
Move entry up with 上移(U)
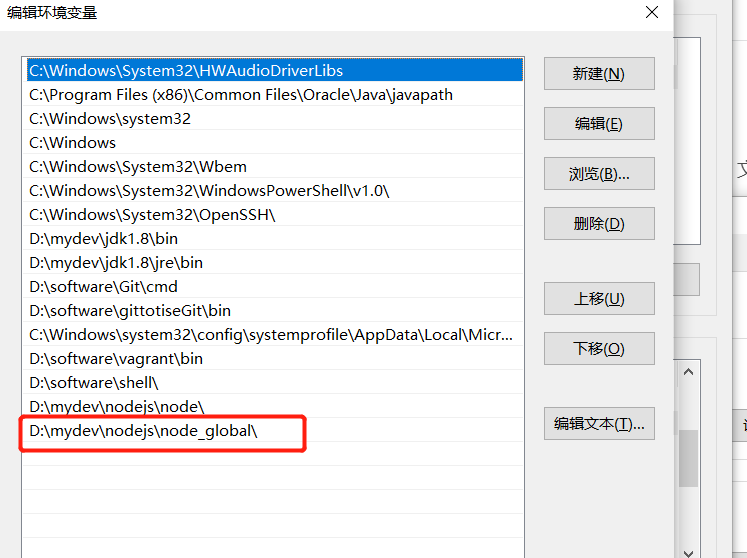(x=599, y=298)
